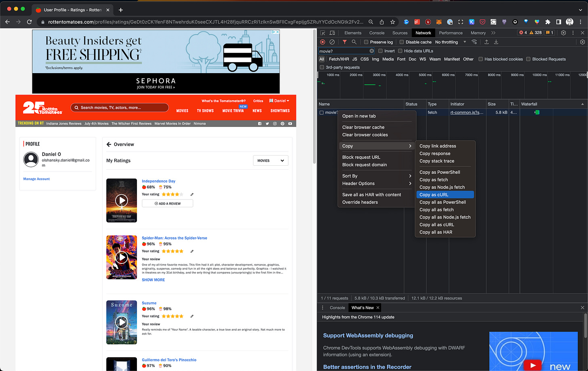This screenshot has width=588, height=371.
Task: Sort by Waterfall column arrow
Action: click(x=582, y=104)
